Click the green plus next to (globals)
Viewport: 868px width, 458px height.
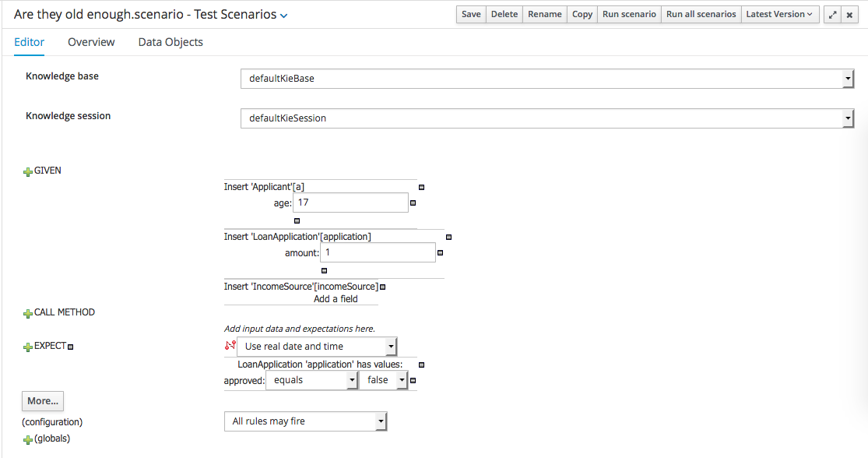pyautogui.click(x=28, y=440)
